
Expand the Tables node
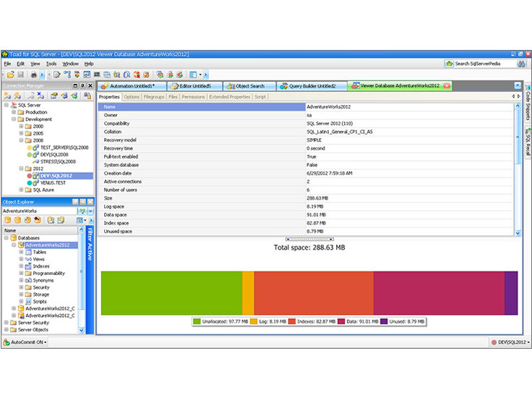tap(21, 252)
